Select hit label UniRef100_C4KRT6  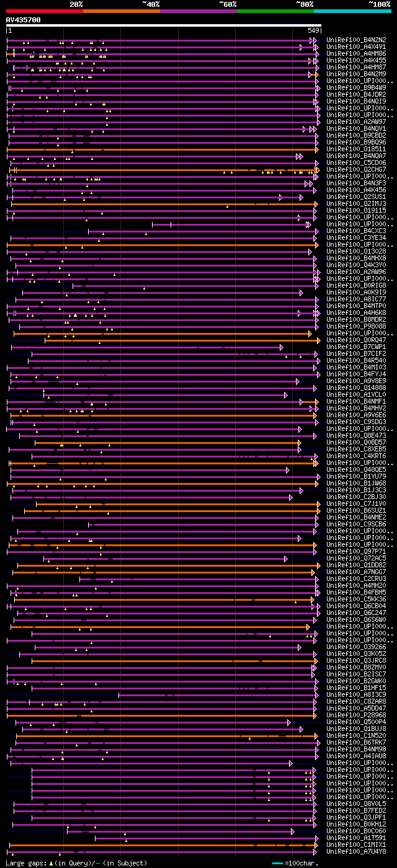click(355, 456)
